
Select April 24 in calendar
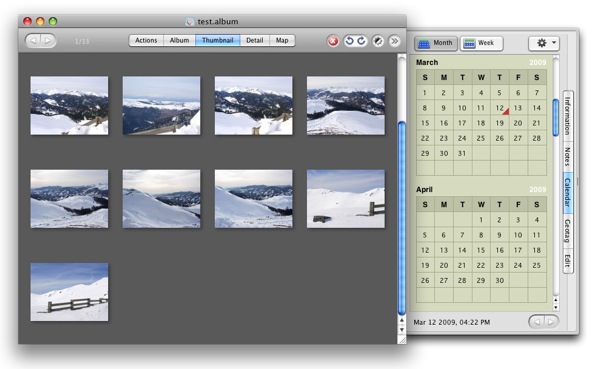pyautogui.click(x=518, y=265)
